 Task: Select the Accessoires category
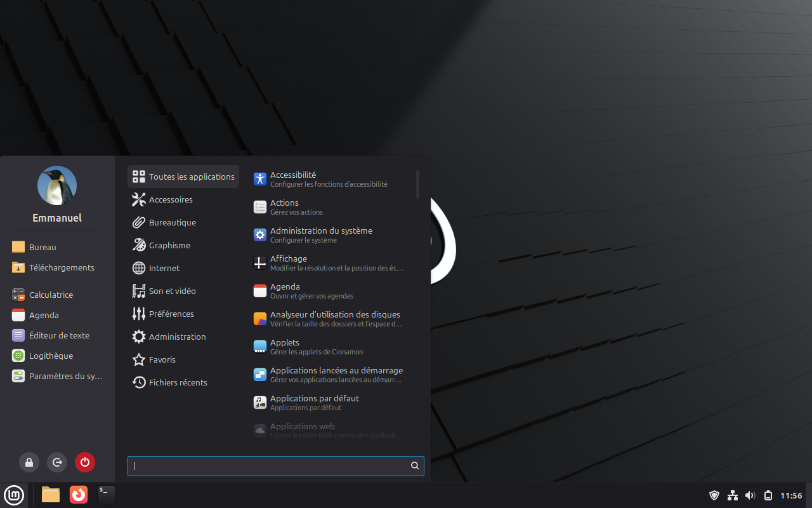pyautogui.click(x=183, y=199)
